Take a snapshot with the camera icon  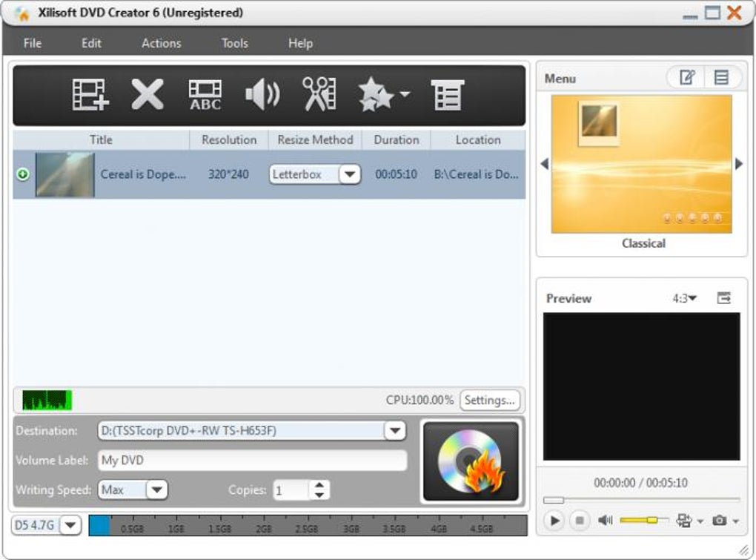720,521
